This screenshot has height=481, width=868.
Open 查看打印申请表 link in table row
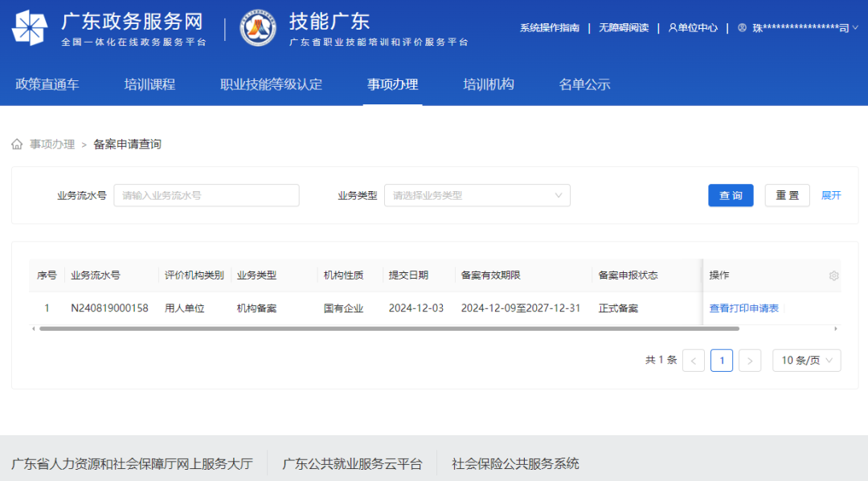click(x=743, y=308)
